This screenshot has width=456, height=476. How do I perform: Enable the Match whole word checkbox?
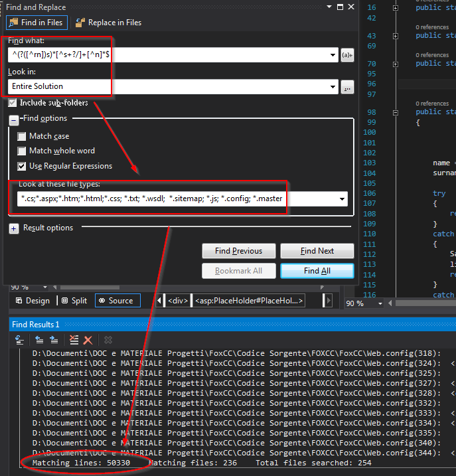[23, 151]
